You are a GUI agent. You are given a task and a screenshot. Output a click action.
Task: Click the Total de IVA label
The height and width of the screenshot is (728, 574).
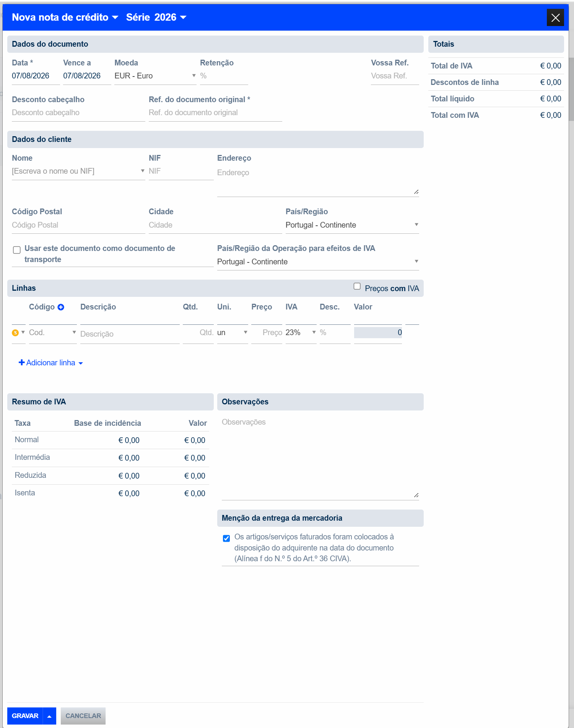(x=451, y=66)
